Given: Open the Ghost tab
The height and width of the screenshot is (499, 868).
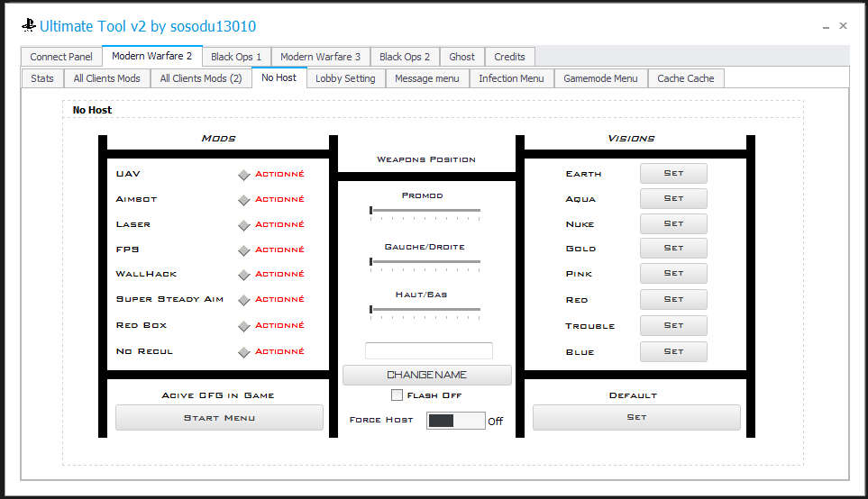Looking at the screenshot, I should pyautogui.click(x=462, y=57).
